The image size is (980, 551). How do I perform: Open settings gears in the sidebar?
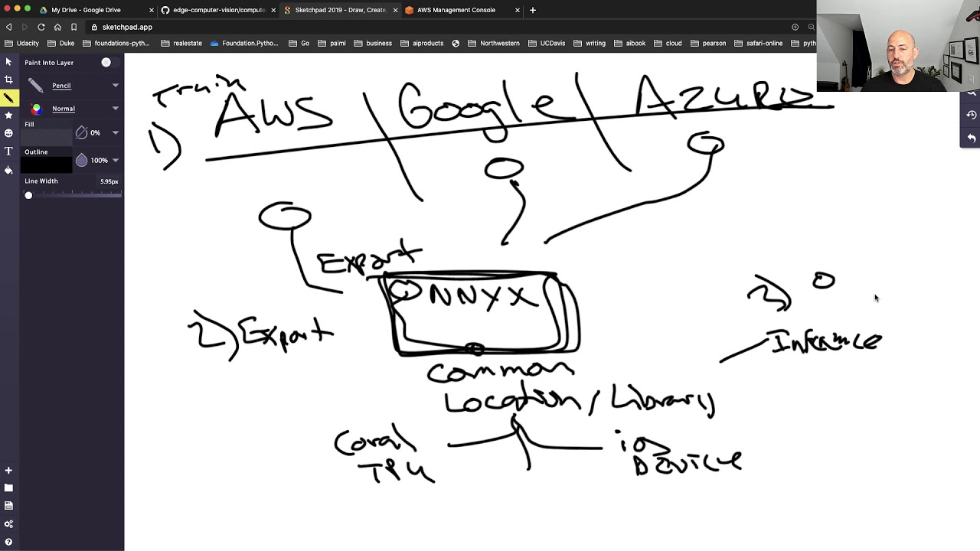[x=8, y=524]
